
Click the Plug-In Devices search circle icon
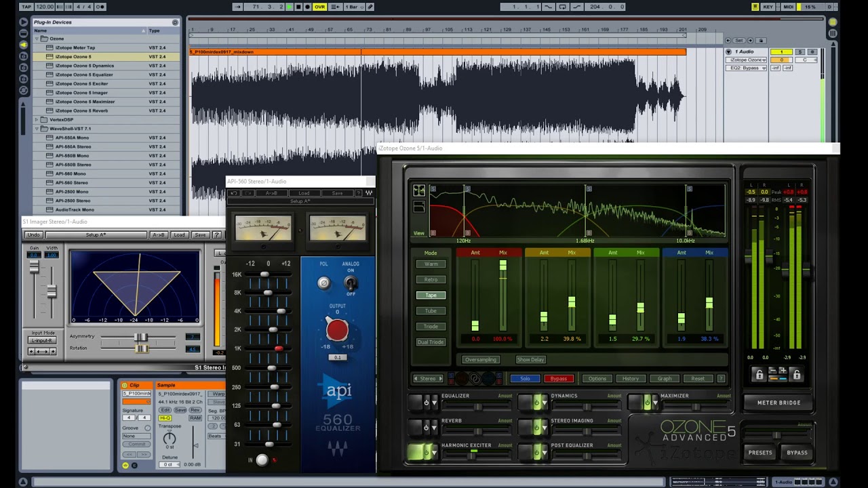175,22
